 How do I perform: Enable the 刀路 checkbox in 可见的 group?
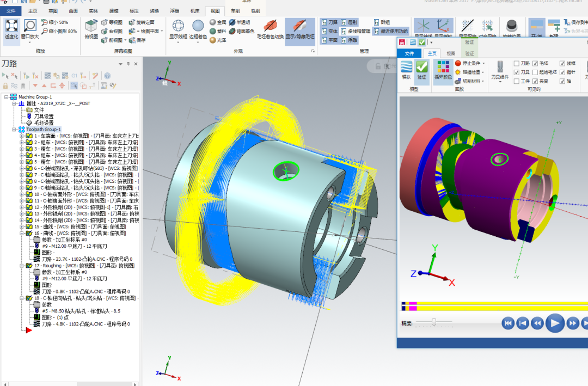516,64
